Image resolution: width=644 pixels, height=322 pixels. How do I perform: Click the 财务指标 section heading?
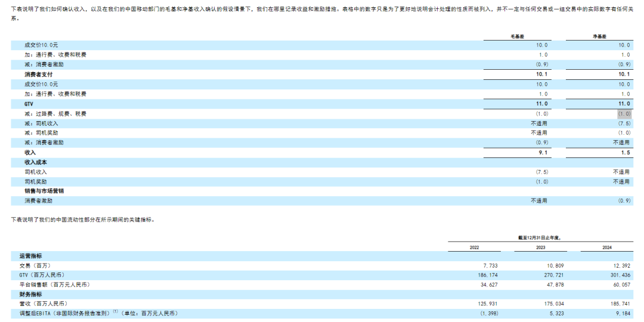30,294
